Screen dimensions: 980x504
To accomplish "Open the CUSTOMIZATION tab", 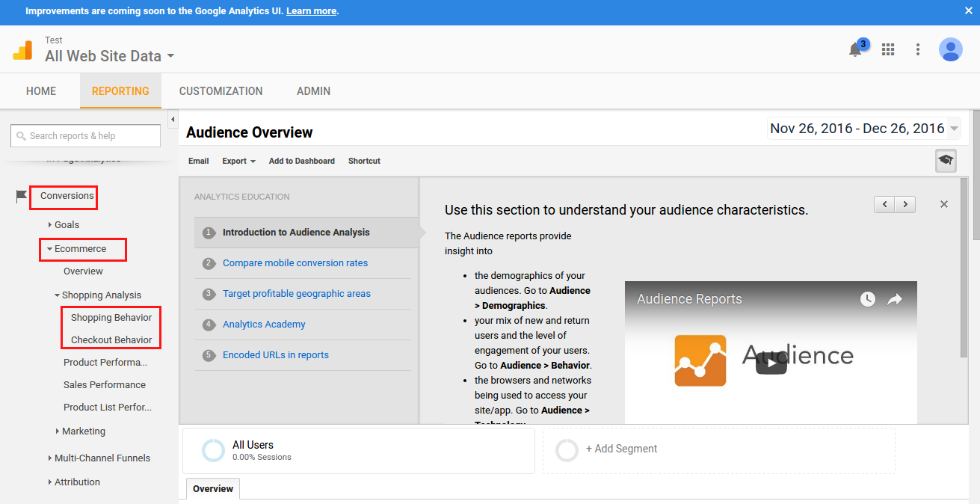I will [x=221, y=91].
